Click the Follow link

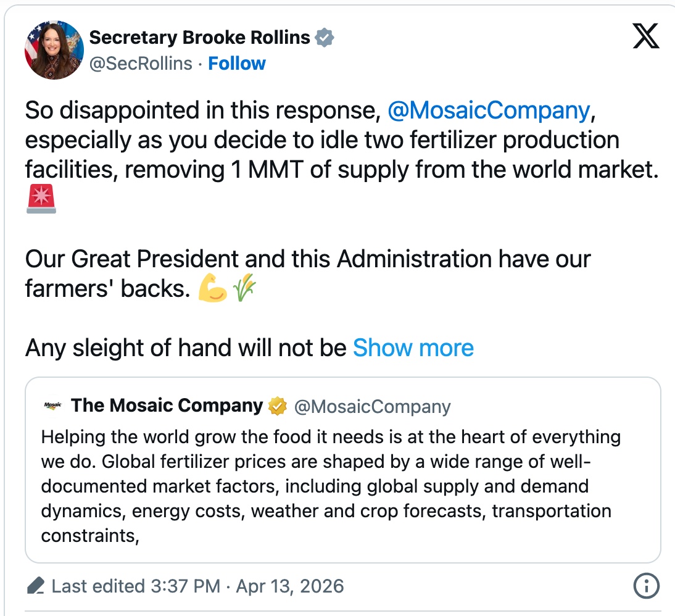point(237,64)
